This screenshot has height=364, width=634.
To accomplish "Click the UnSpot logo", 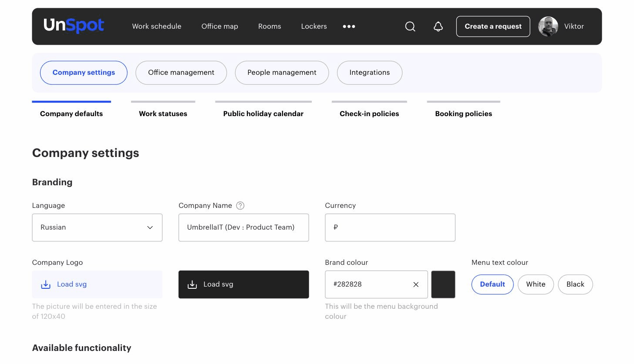I will click(x=74, y=26).
